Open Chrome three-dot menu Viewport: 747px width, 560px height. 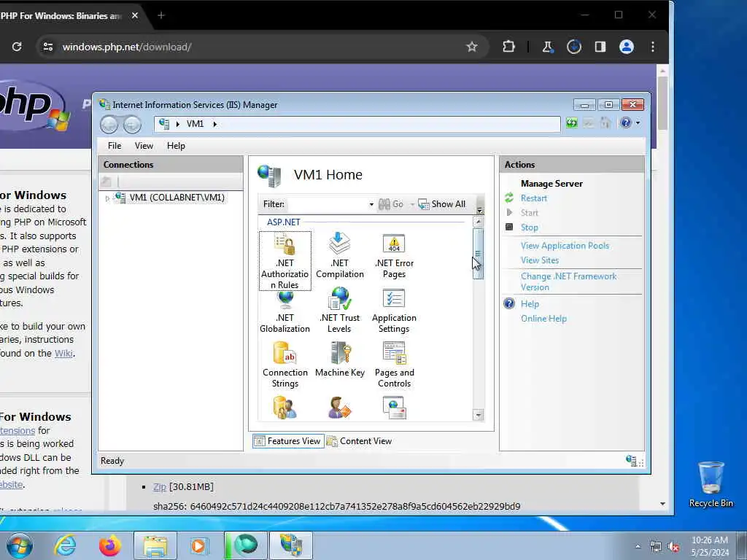[x=653, y=47]
